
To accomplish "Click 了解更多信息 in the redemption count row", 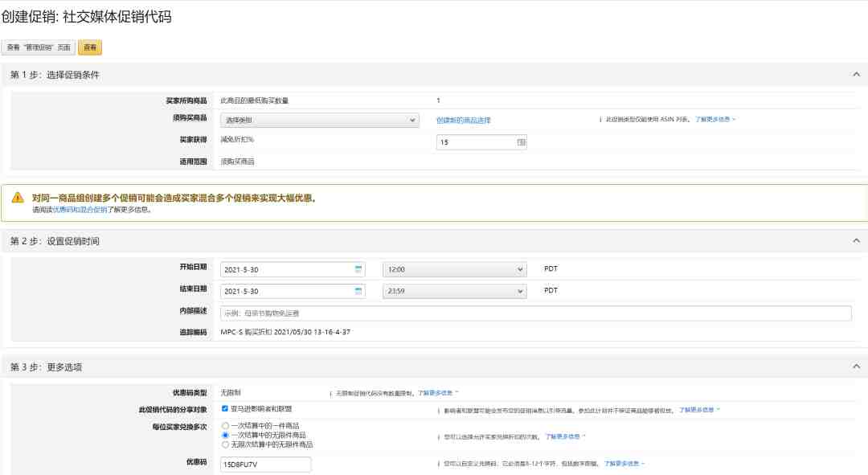I will (563, 436).
